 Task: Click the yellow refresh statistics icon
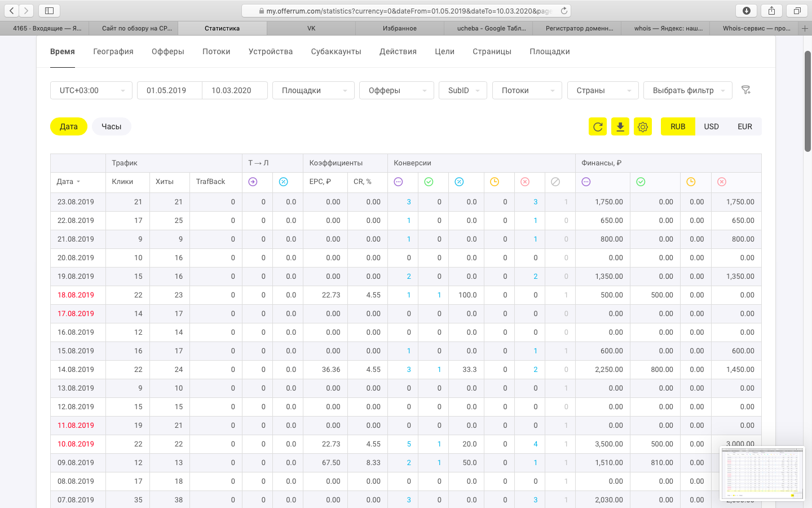(598, 127)
